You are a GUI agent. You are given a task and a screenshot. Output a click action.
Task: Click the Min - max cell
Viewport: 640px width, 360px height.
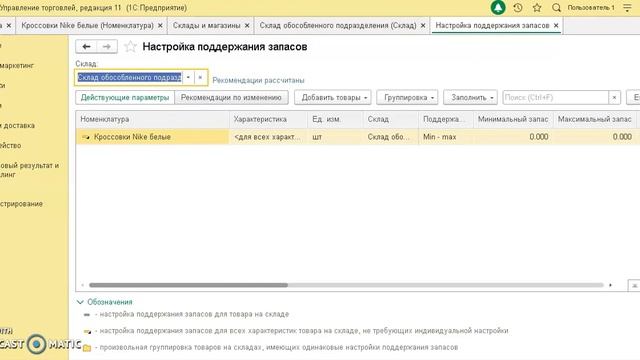coord(446,137)
